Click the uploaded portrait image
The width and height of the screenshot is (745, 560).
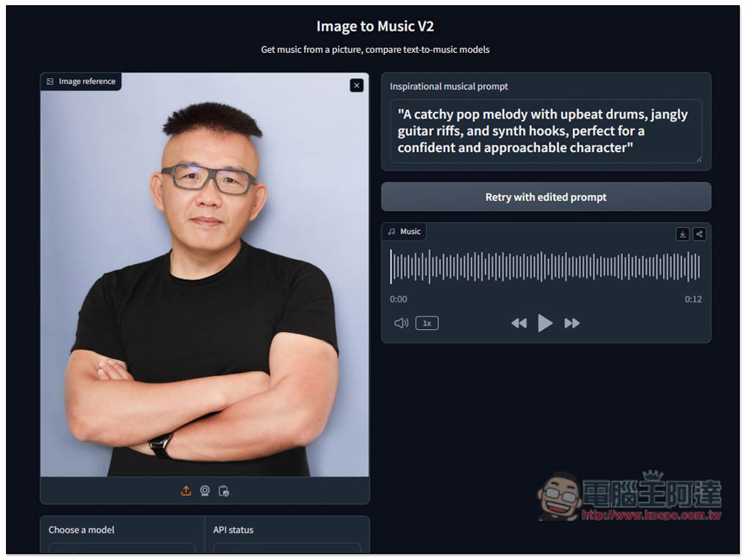tap(204, 298)
